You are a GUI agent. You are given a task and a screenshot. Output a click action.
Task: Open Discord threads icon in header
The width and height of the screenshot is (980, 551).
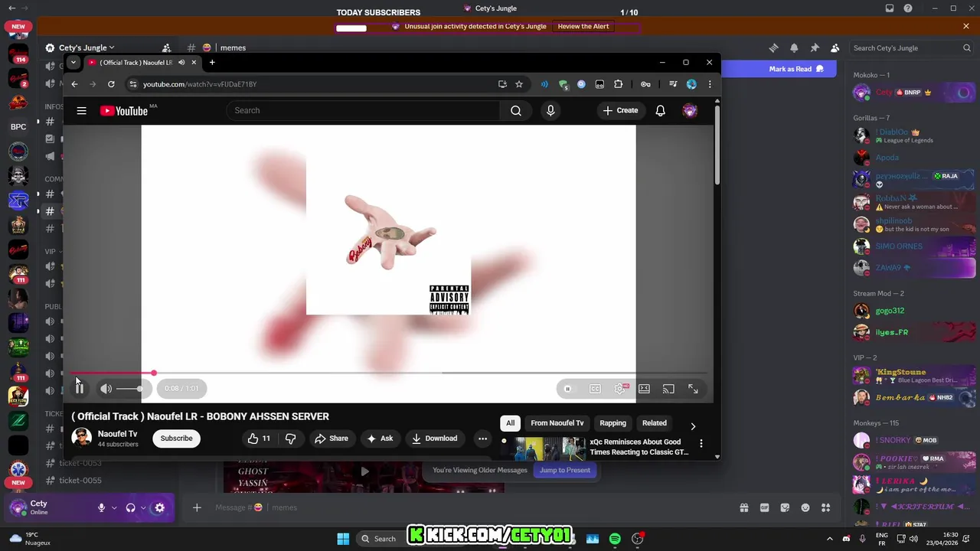(773, 47)
